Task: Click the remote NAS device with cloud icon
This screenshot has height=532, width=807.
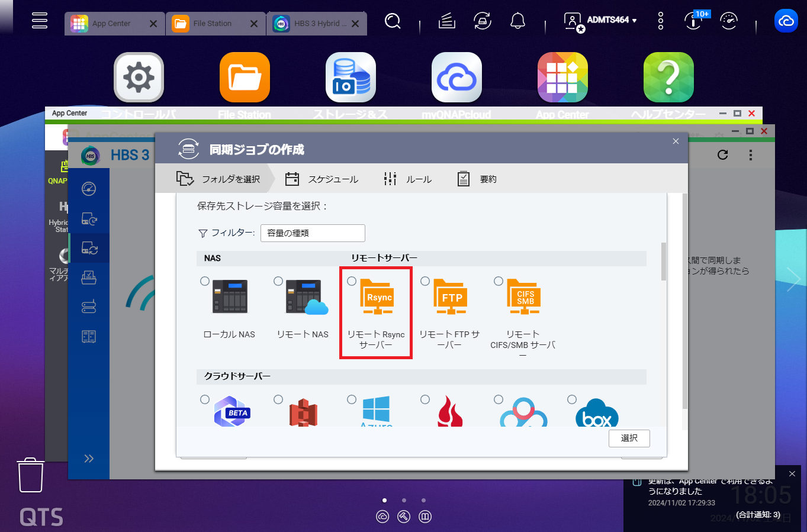Action: [307, 296]
